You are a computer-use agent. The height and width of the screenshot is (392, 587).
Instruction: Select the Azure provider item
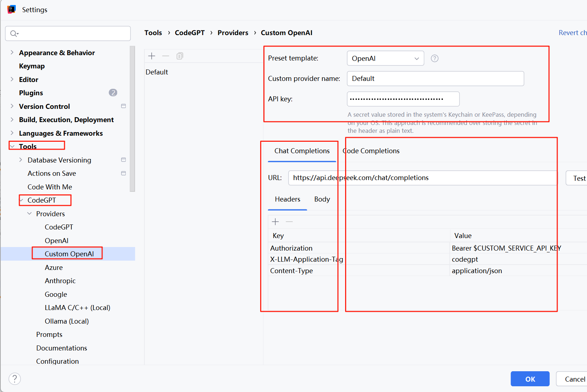(54, 267)
